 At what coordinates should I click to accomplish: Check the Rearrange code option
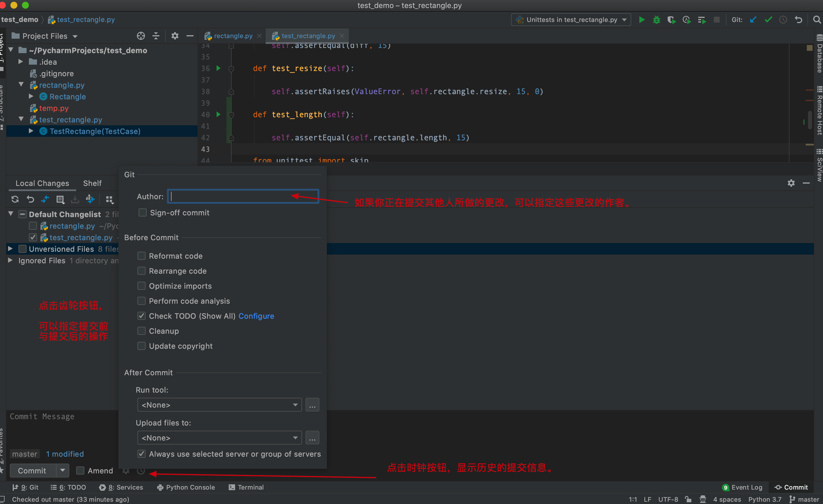tap(141, 271)
